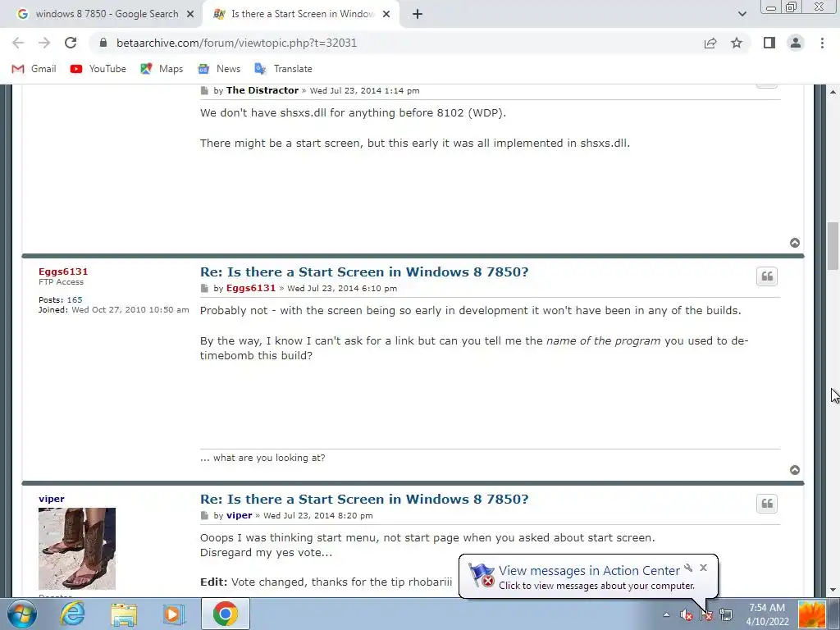This screenshot has width=840, height=630.
Task: Open Eggs6131 profile from the sidebar
Action: 63,272
